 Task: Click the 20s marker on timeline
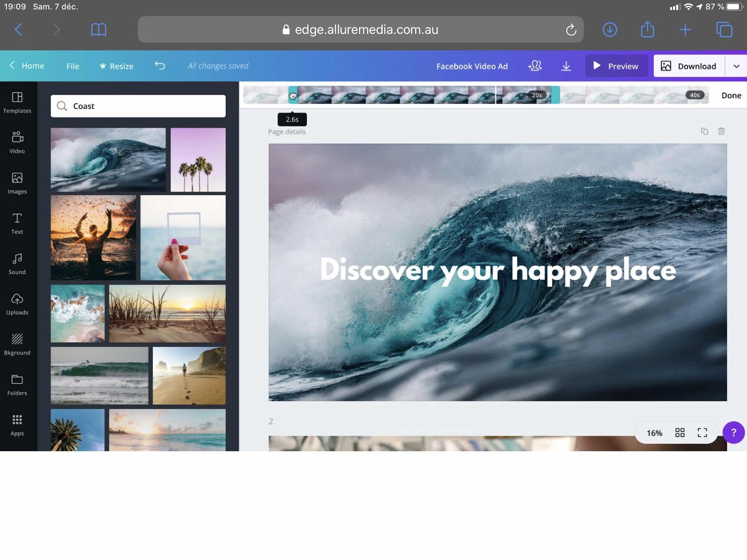[x=537, y=95]
